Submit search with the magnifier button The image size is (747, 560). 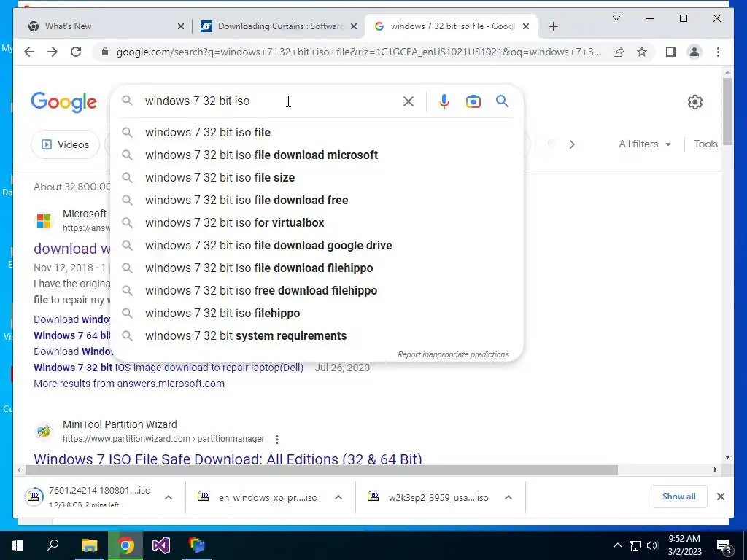click(x=502, y=101)
